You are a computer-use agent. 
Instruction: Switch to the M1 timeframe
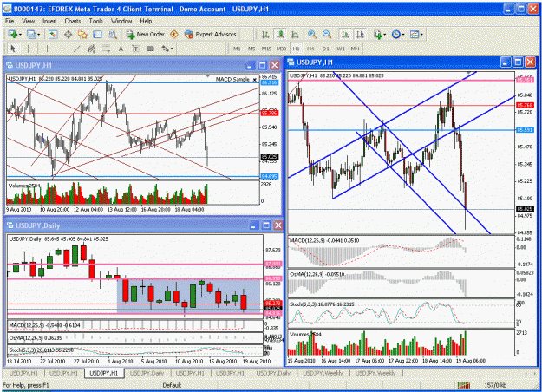point(237,49)
